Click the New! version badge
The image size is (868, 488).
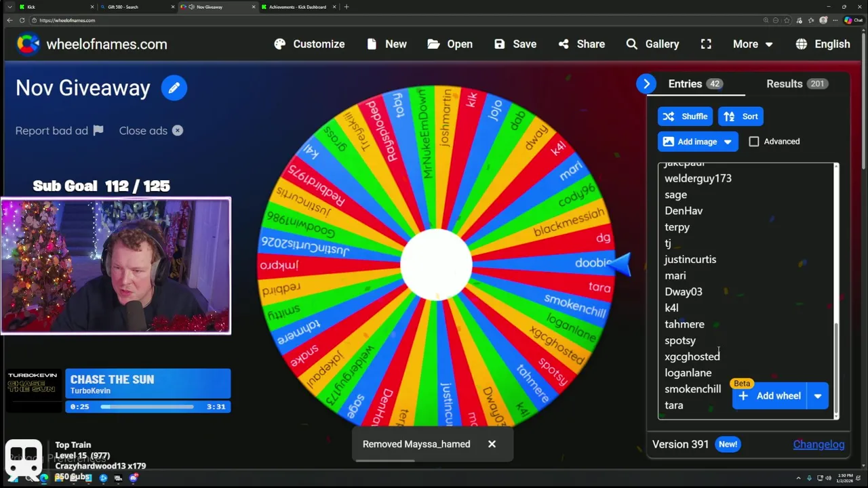(728, 445)
